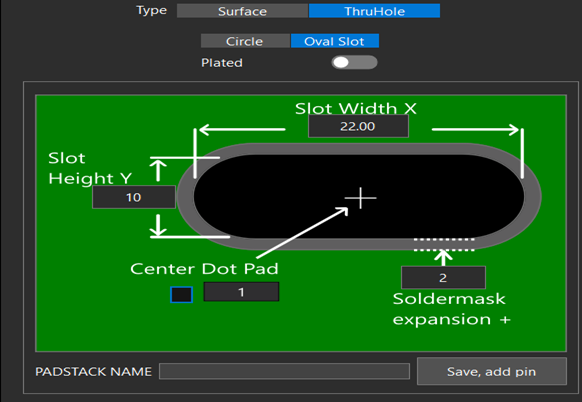Click the Slot Height Y value field

pos(134,197)
